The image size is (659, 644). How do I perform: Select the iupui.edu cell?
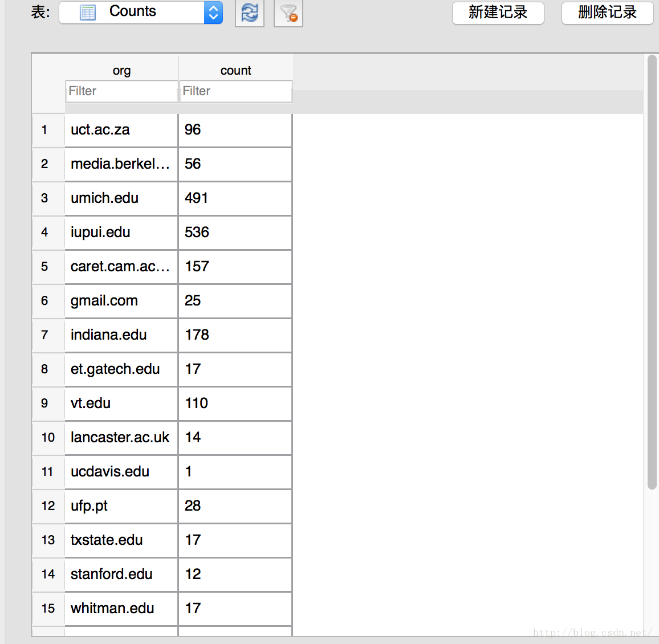[121, 233]
